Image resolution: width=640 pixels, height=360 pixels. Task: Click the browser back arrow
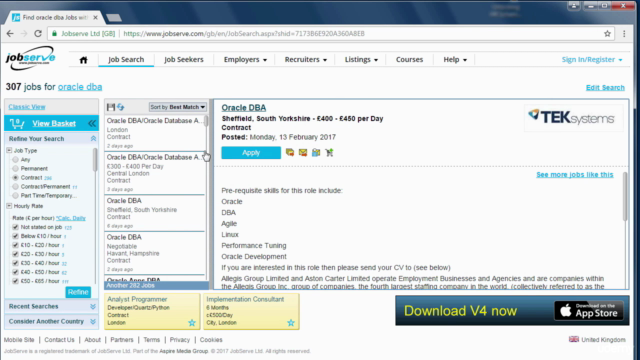pos(10,33)
